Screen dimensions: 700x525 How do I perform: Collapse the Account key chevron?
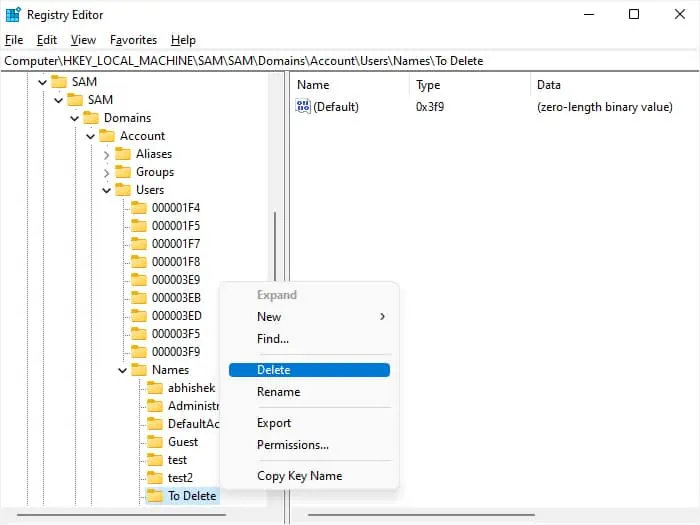[x=91, y=136]
